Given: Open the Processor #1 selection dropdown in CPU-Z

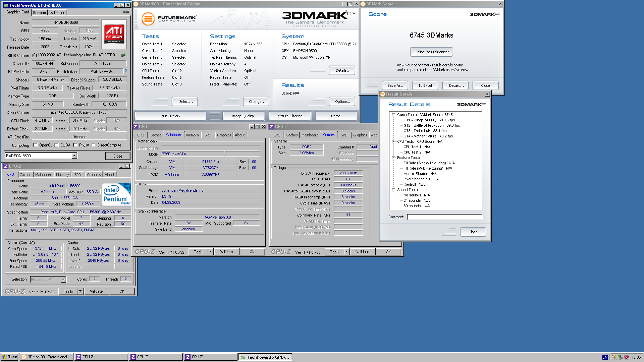Looking at the screenshot, I should point(63,280).
